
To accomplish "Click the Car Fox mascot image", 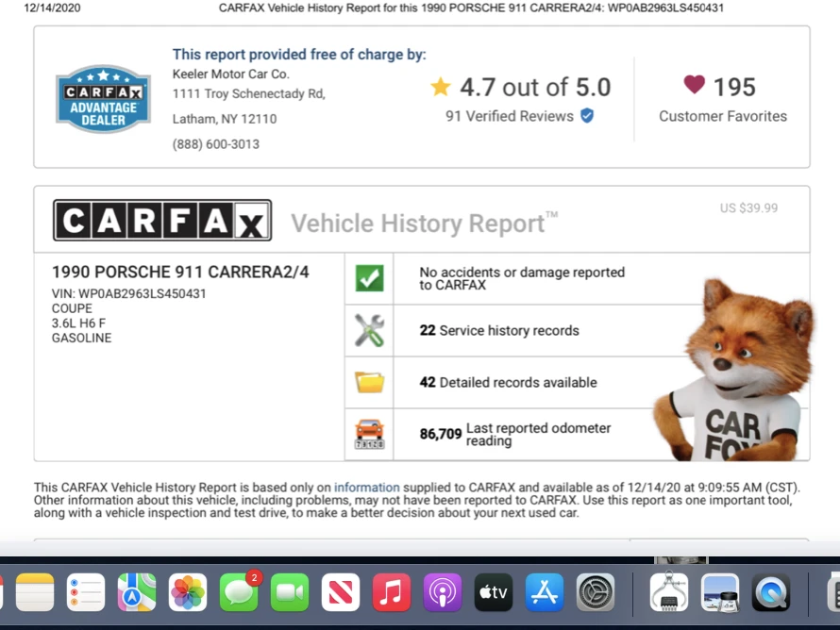I will coord(734,371).
